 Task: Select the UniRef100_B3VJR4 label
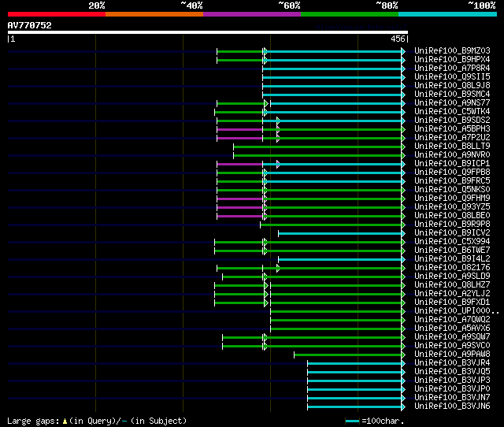coord(452,363)
